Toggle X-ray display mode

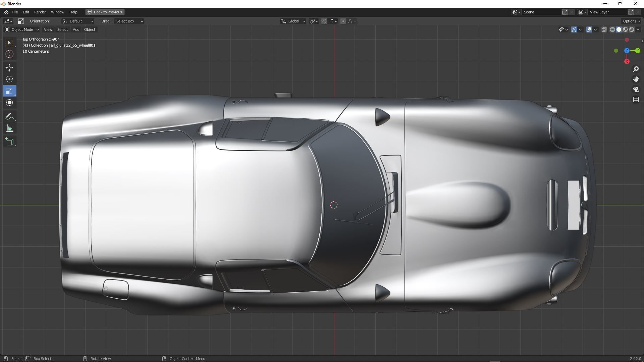[604, 29]
